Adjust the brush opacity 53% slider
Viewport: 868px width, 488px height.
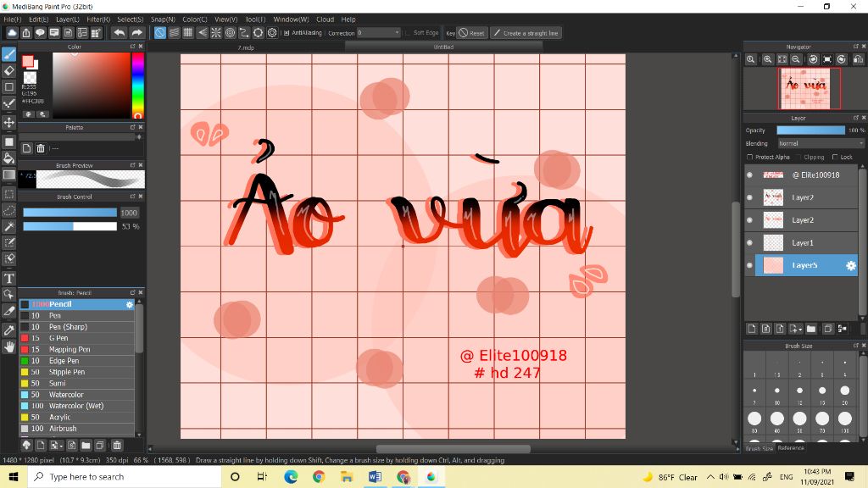click(70, 226)
